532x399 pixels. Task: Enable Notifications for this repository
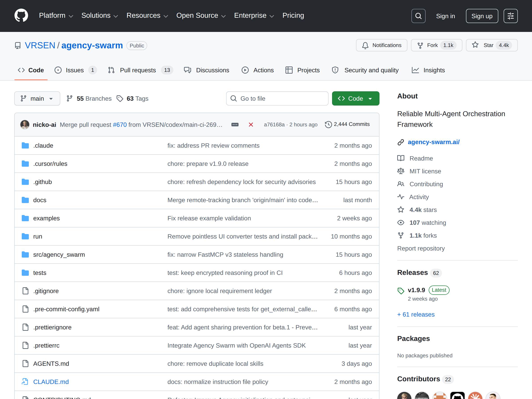click(x=381, y=45)
